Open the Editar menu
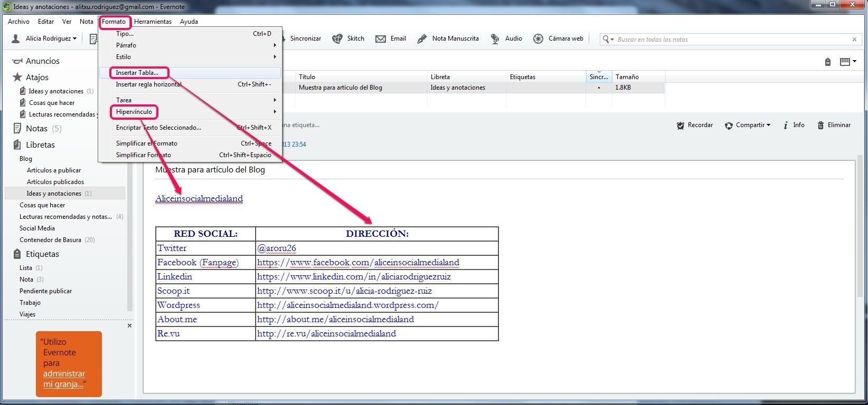 point(46,22)
